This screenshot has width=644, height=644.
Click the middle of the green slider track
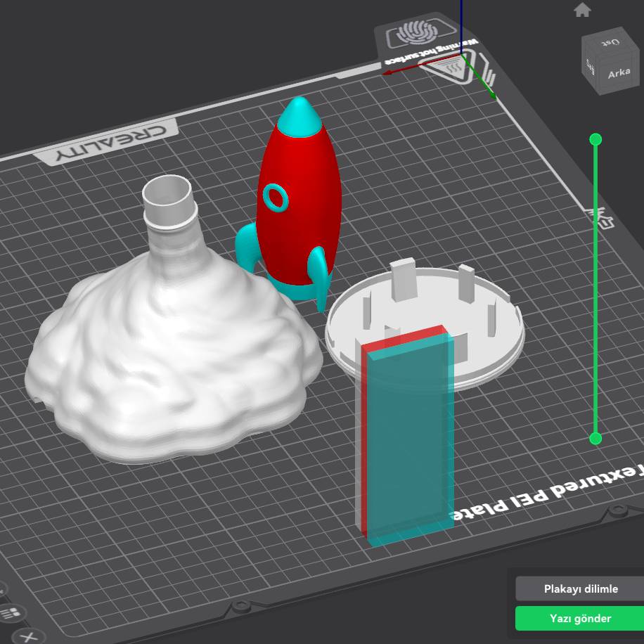tap(595, 288)
